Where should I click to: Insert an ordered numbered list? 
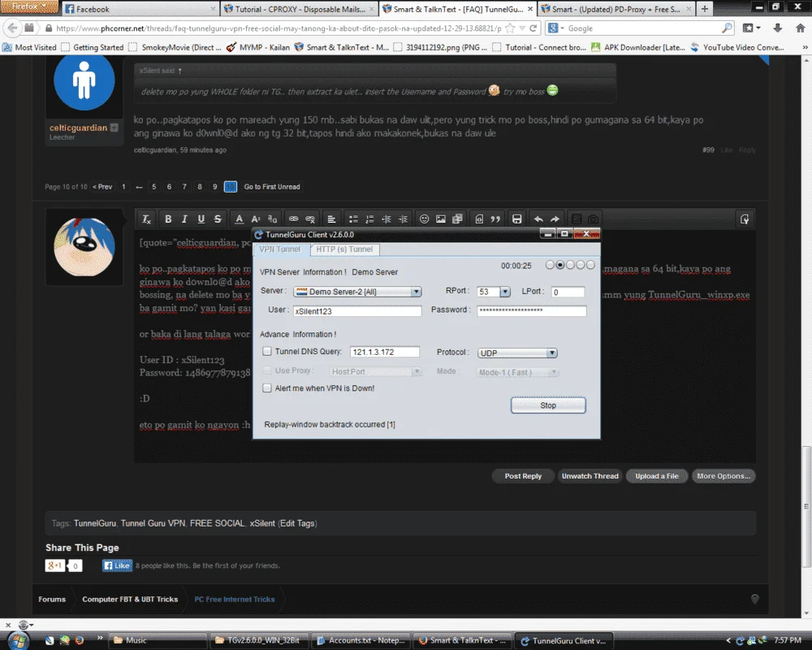369,219
